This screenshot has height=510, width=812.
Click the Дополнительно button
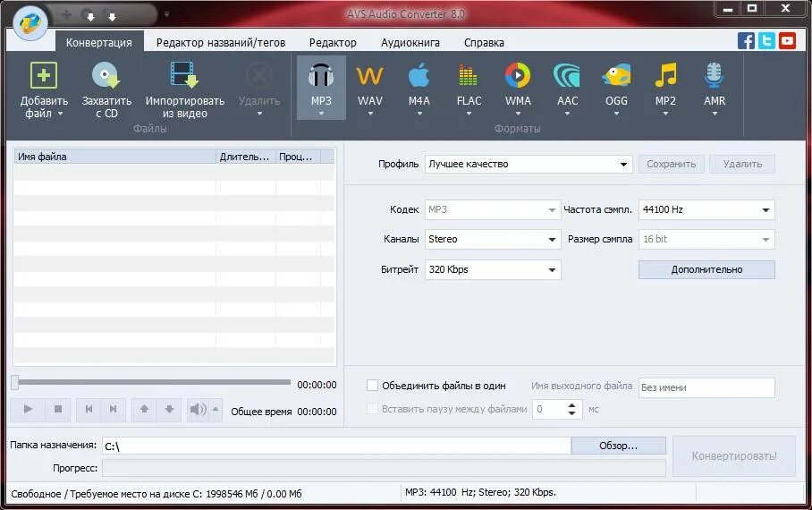point(706,269)
